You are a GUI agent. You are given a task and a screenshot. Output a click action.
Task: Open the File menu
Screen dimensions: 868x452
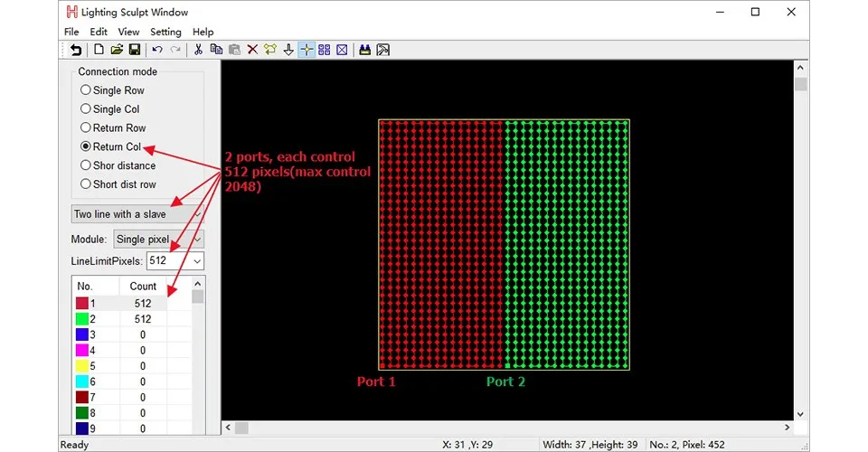(x=71, y=32)
